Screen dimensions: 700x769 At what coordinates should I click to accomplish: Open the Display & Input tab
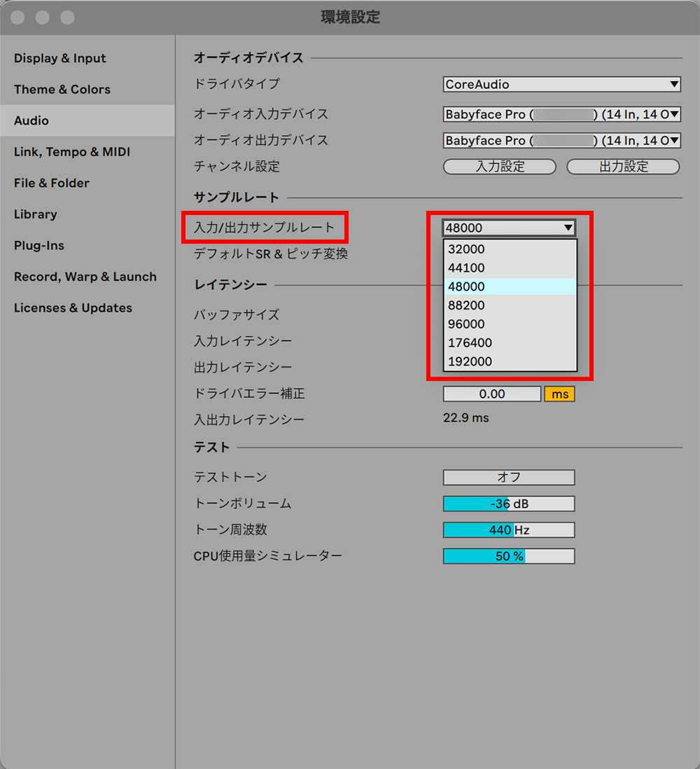(x=60, y=58)
